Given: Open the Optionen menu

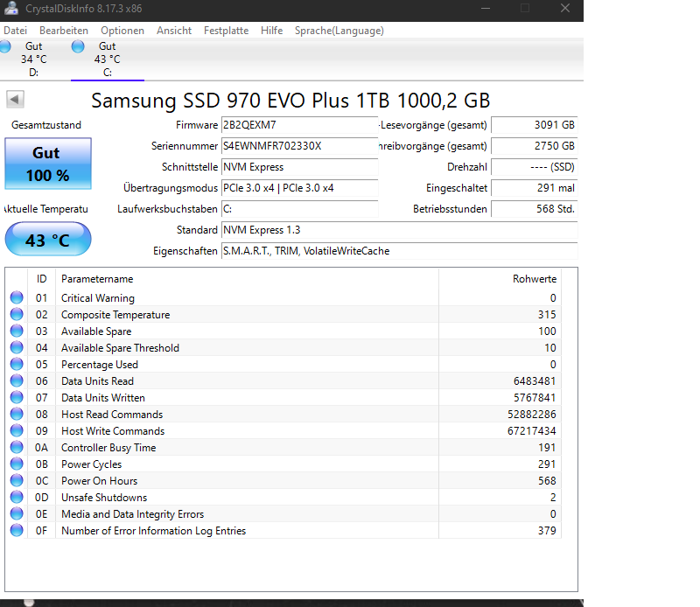Looking at the screenshot, I should pos(122,30).
